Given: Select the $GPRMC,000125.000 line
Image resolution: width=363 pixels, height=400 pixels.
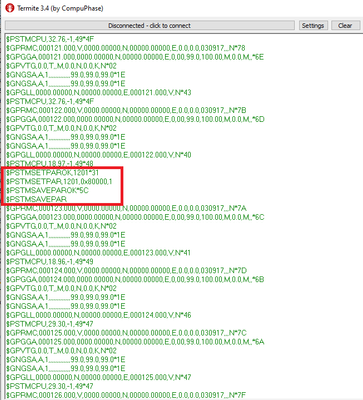Looking at the screenshot, I should pos(126,333).
